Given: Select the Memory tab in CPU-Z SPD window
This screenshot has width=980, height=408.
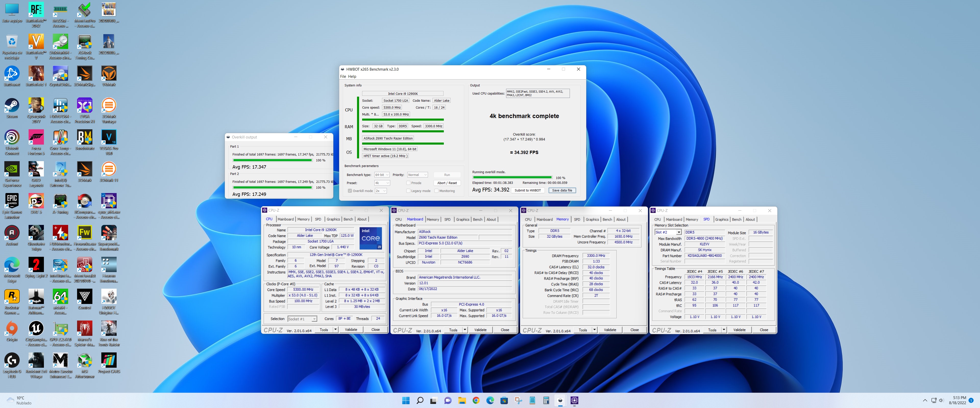Looking at the screenshot, I should pyautogui.click(x=692, y=219).
